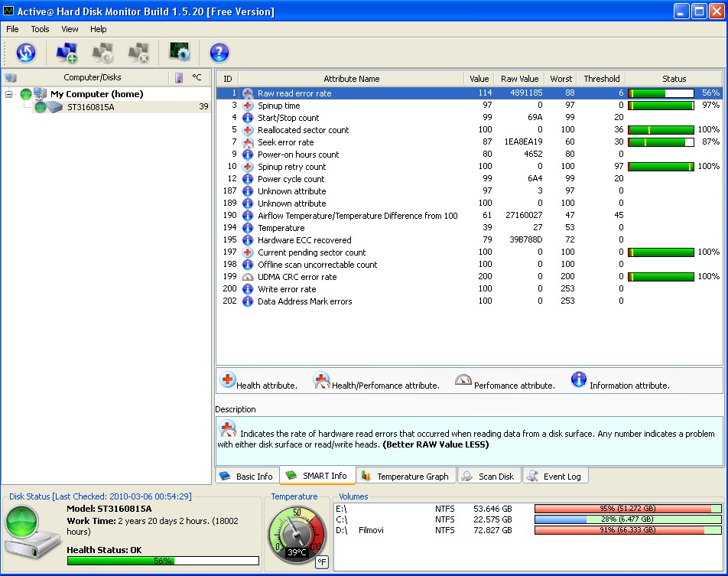The image size is (728, 576).
Task: Switch to the Scan Disk tab
Action: [489, 476]
